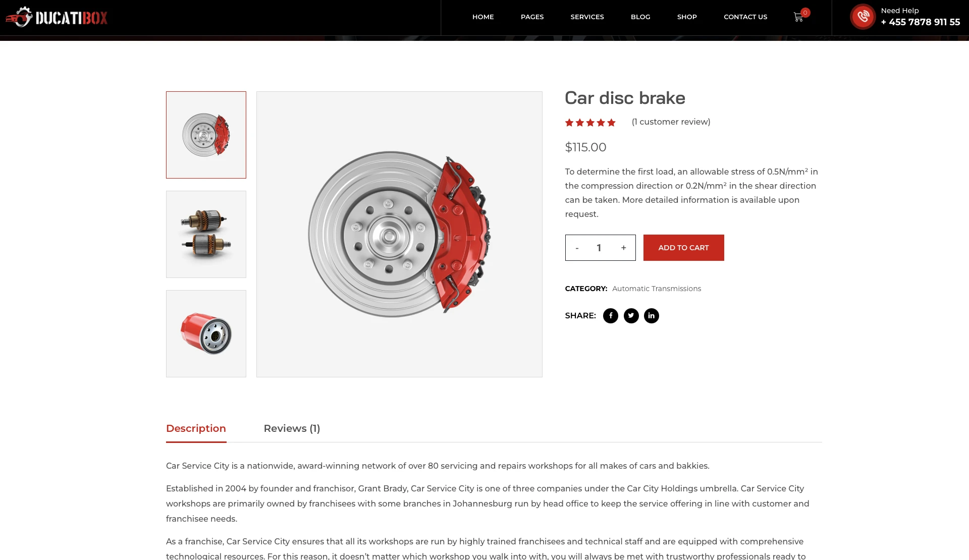Screen dimensions: 969x560
Task: Share on Twitter icon
Action: pos(631,316)
